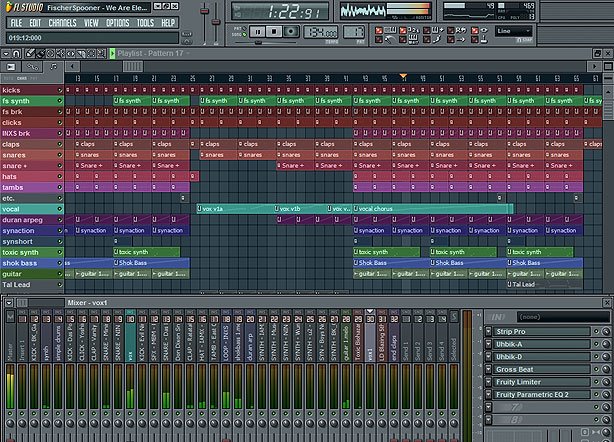
Task: Open Fruity Limiter slot menu arrow
Action: 488,382
